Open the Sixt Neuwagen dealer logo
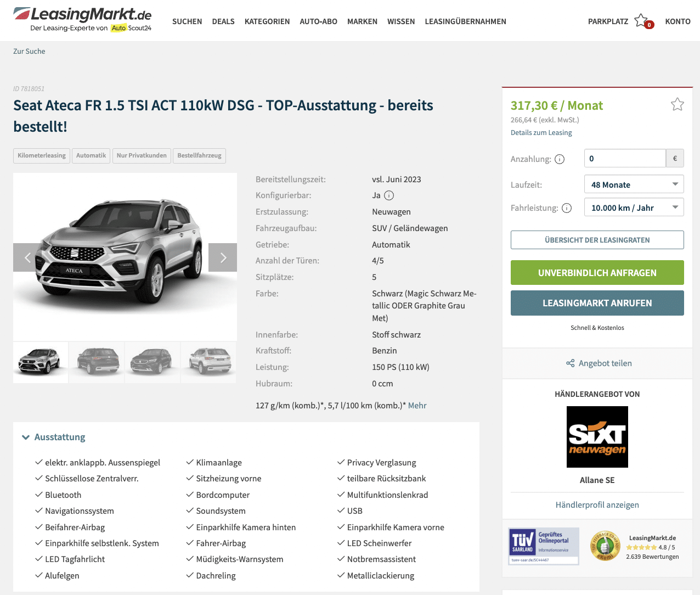 (597, 437)
